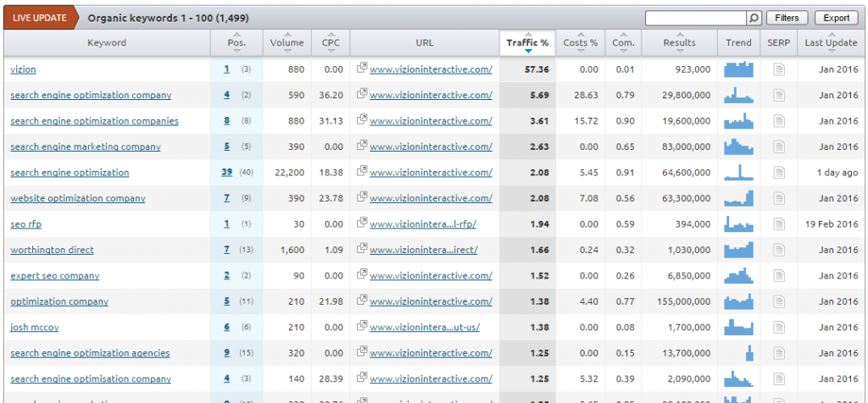View SERP snapshot for expert seo company

tap(779, 276)
